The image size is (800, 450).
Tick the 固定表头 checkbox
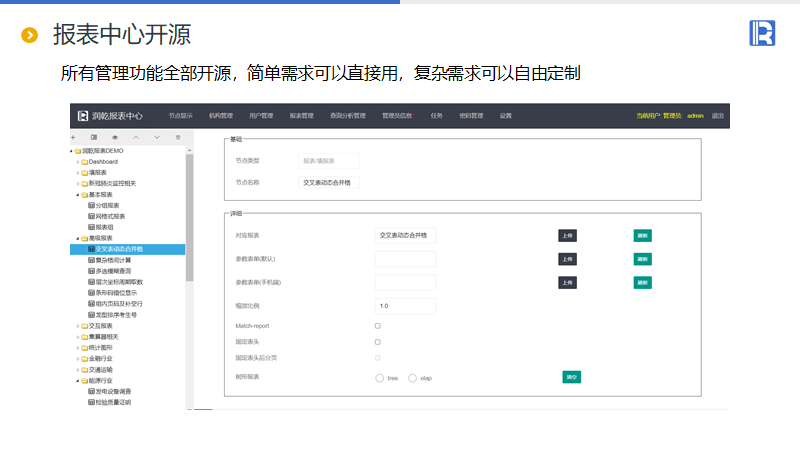[x=377, y=342]
